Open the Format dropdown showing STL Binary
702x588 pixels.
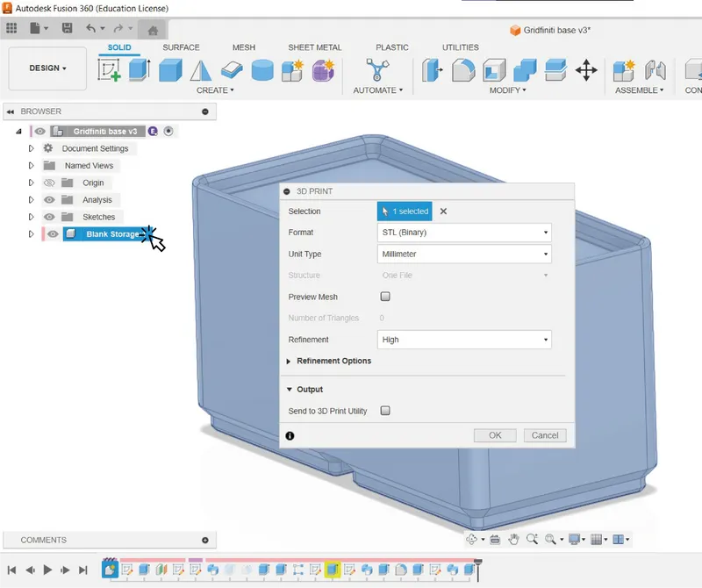click(x=464, y=233)
